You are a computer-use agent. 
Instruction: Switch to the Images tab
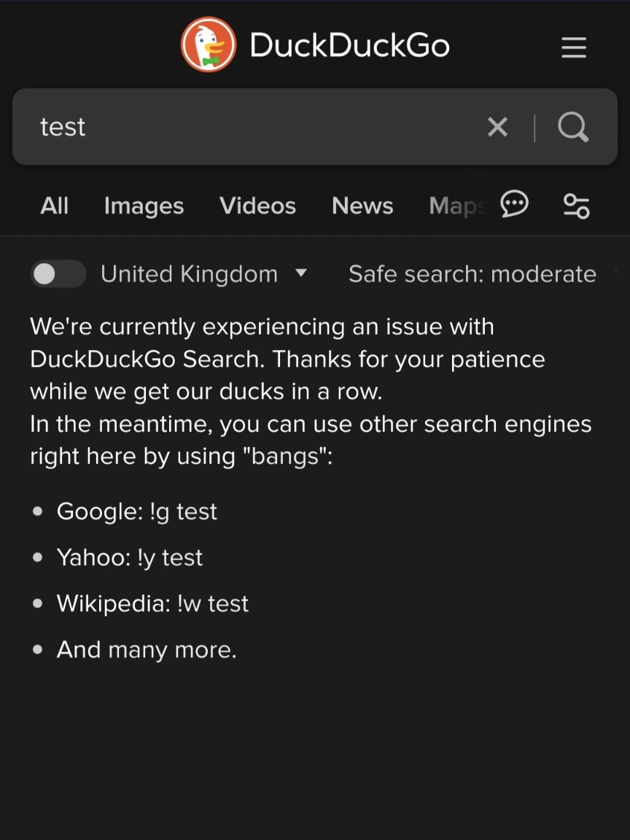click(x=144, y=206)
